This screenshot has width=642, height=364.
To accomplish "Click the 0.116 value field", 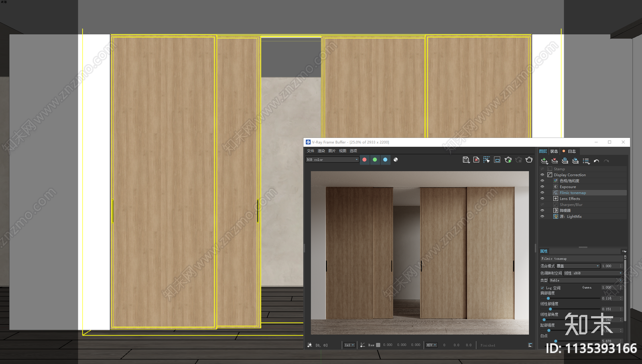I will [x=612, y=298].
